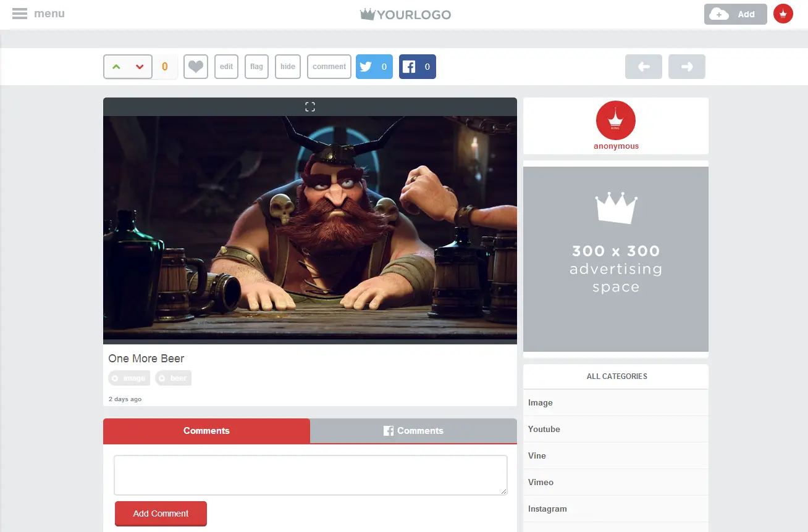Click the orange vote count 0
808x532 pixels.
click(x=165, y=67)
